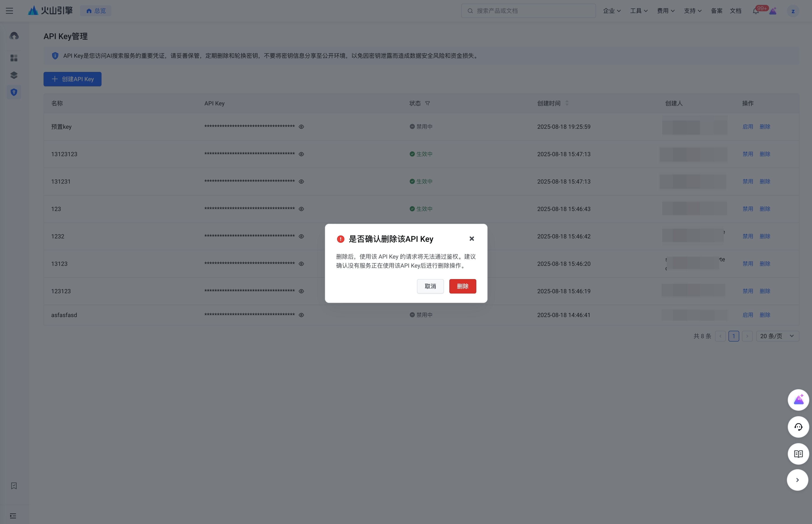Sort by 创建时间 column arrows
Viewport: 812px width, 524px height.
(567, 103)
